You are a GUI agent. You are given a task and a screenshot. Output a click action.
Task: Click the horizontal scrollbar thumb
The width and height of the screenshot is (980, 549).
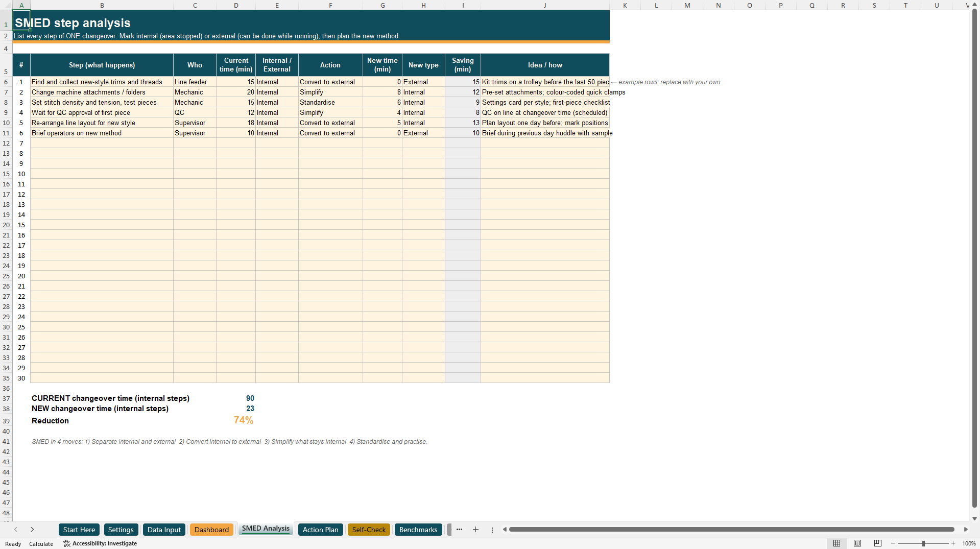coord(731,530)
